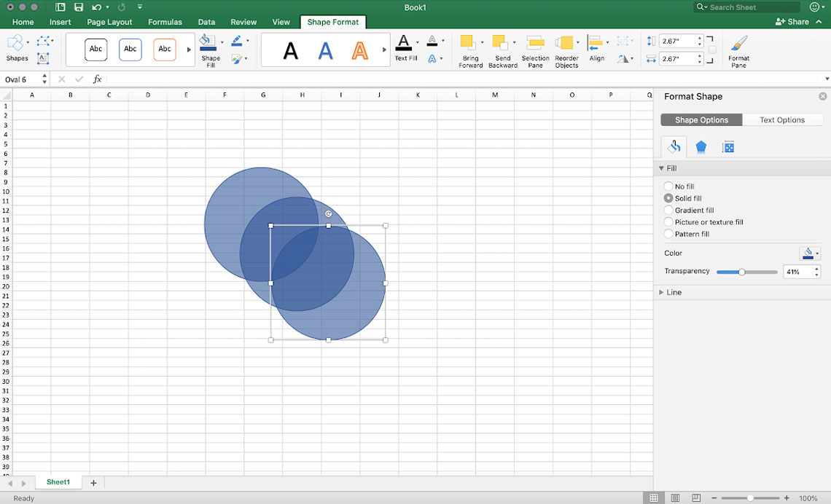Choose Gradient fill
The width and height of the screenshot is (831, 504).
tap(668, 210)
